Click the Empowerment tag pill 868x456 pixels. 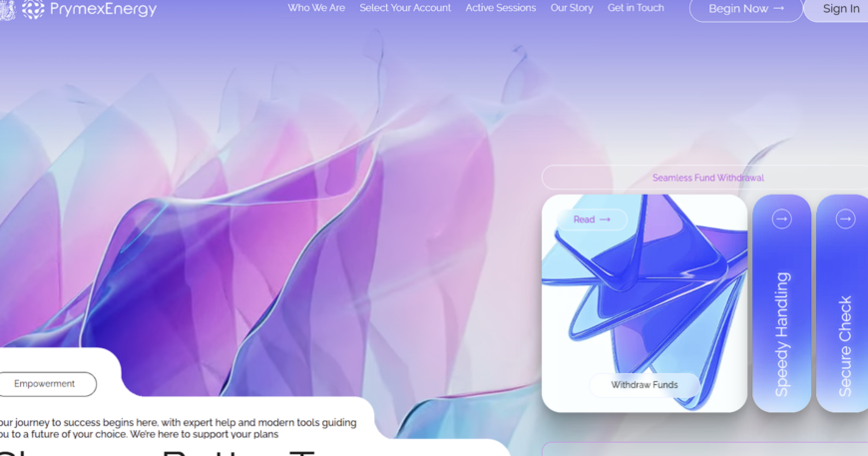(x=45, y=384)
